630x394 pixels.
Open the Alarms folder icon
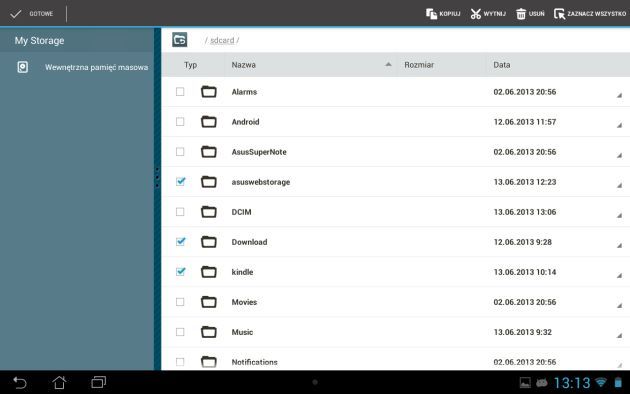(x=209, y=92)
